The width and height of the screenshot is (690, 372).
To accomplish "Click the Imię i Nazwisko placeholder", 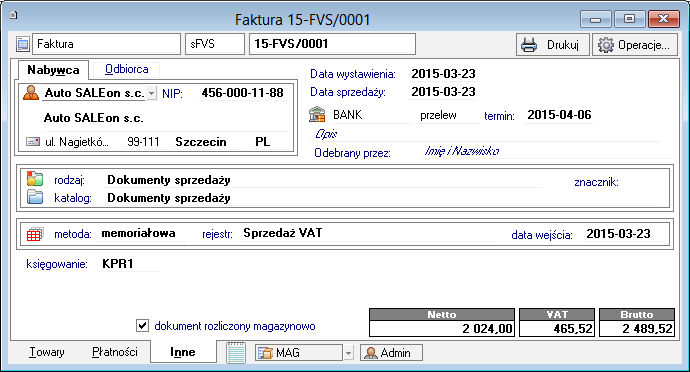I will coord(462,151).
